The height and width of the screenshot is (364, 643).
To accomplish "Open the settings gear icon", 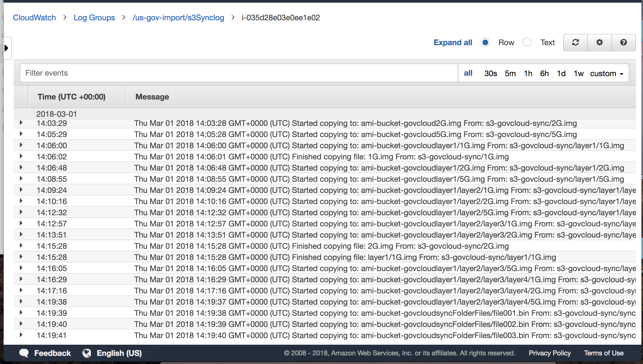I will (x=599, y=42).
